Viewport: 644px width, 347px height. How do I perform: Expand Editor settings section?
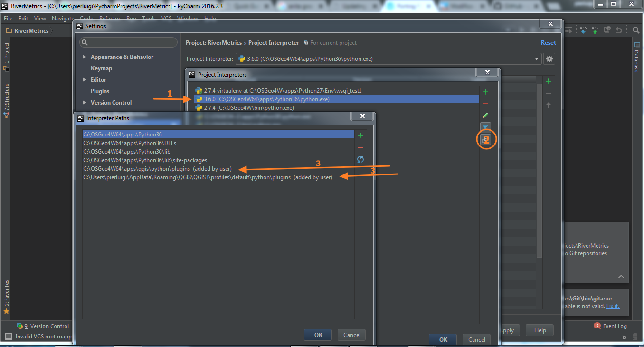(x=85, y=80)
